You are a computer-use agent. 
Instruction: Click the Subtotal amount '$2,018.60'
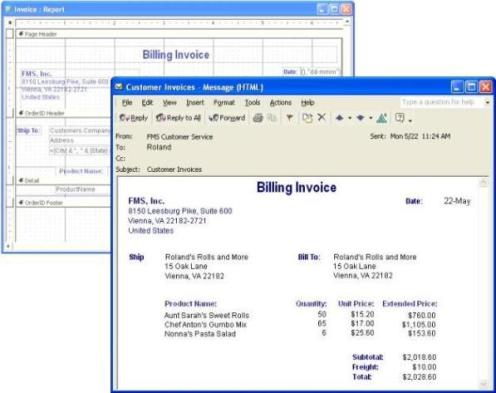(419, 357)
